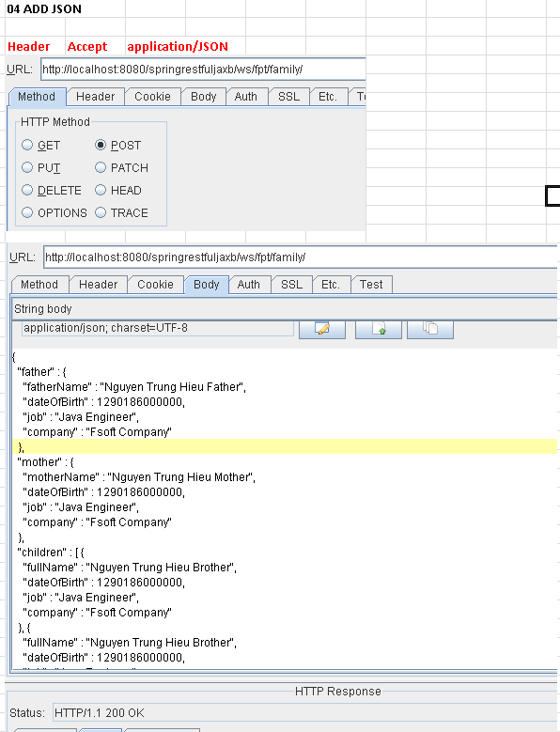Switch to Cookie tab in lower panel
This screenshot has width=560, height=732.
[155, 285]
